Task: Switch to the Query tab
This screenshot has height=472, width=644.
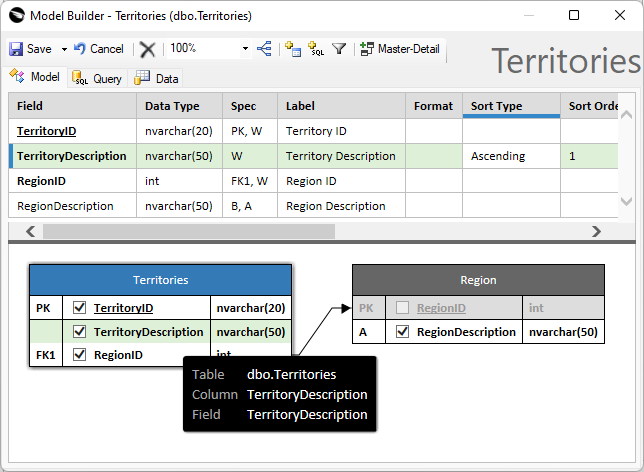Action: [x=97, y=78]
